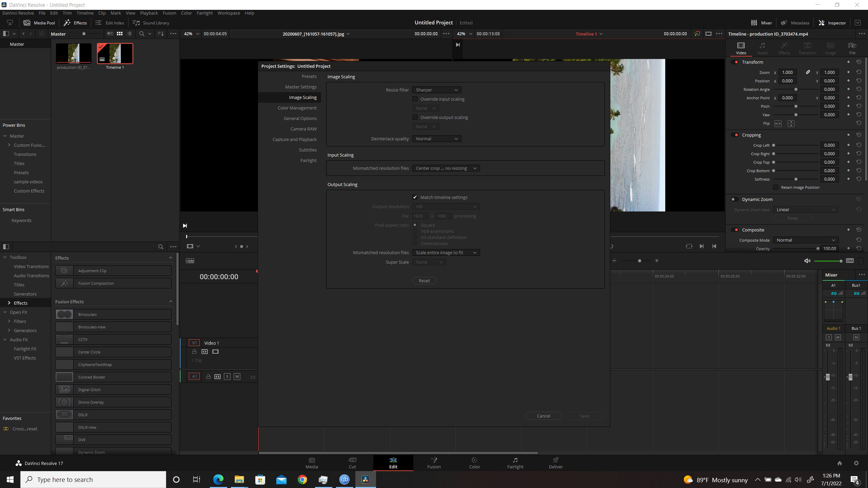Open the Timeline 1 name dropdown
The image size is (868, 488).
(601, 34)
